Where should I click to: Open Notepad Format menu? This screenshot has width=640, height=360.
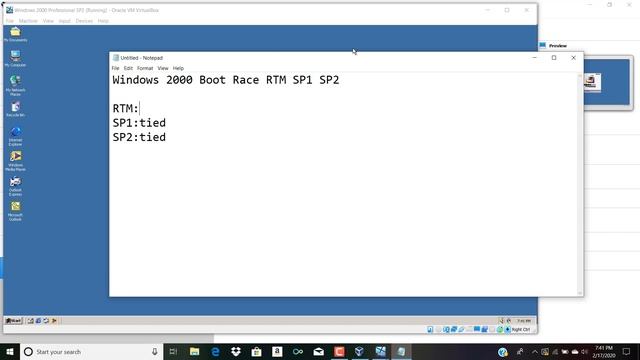pyautogui.click(x=145, y=68)
